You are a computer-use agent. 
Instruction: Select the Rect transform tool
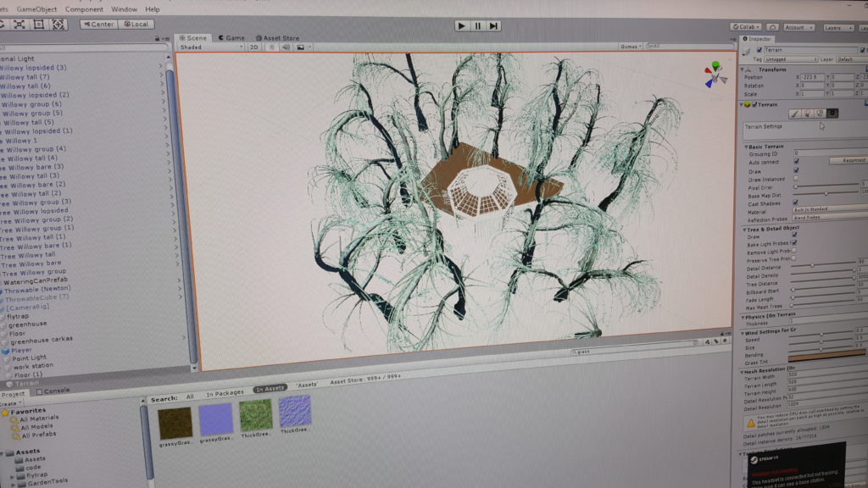(x=39, y=25)
